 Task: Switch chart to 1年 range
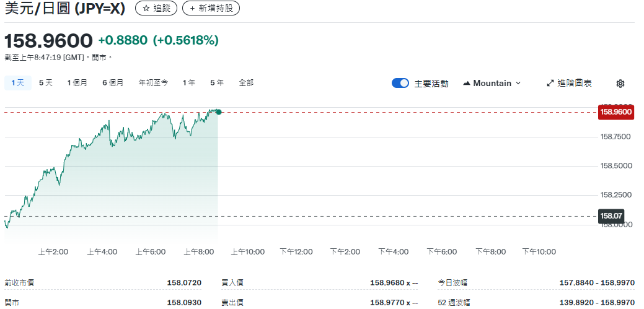point(189,82)
